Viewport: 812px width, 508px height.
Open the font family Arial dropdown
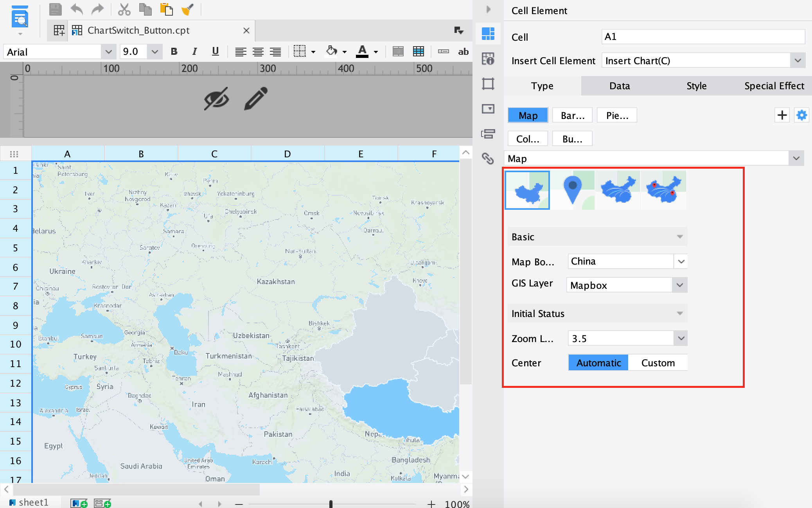108,52
